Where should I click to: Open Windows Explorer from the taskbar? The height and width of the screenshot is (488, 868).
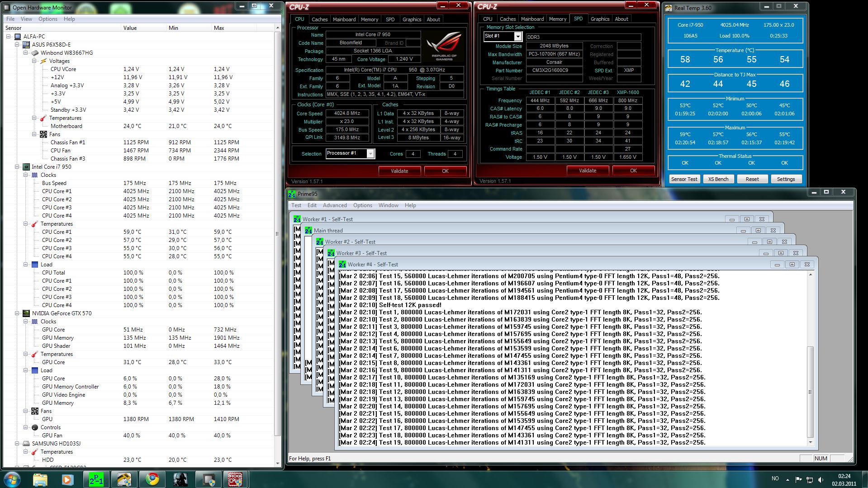[x=40, y=479]
